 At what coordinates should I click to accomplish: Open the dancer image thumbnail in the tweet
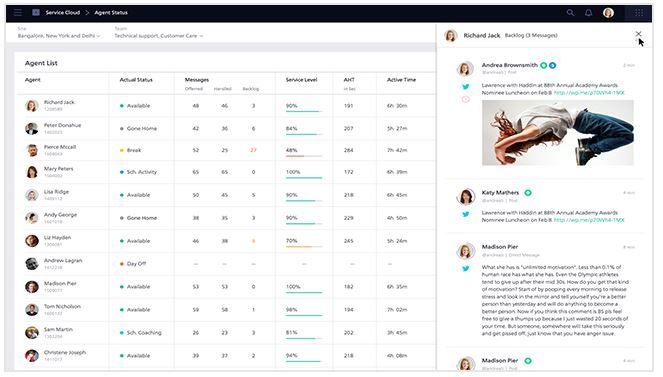[x=558, y=133]
